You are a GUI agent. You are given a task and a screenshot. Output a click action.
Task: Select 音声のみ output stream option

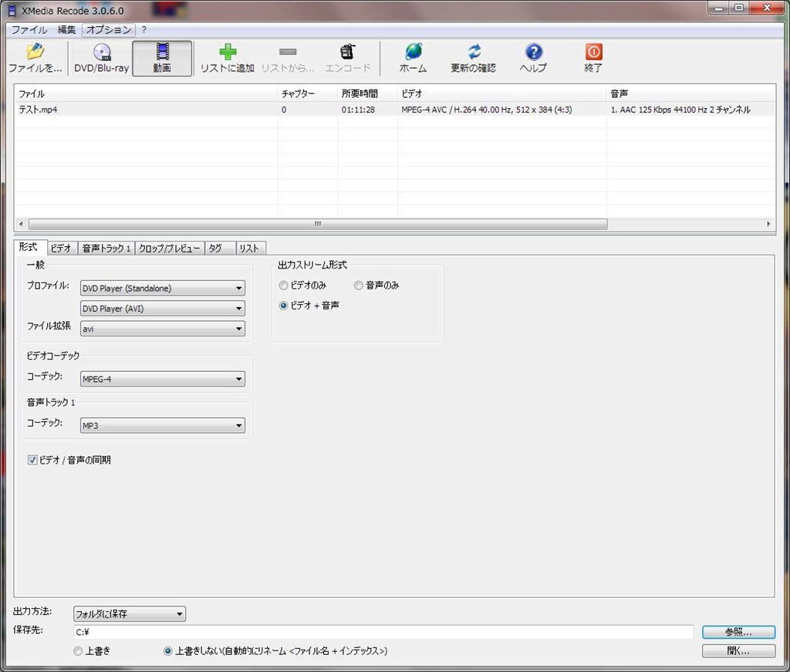[x=358, y=285]
